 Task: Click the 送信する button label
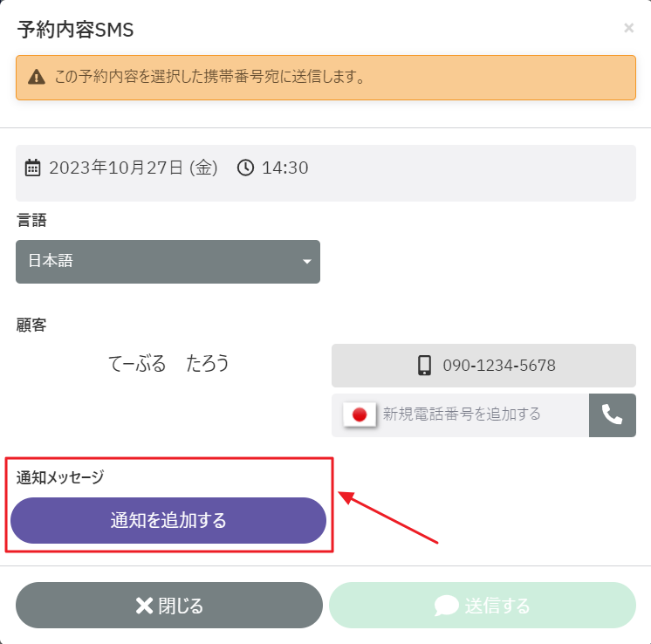497,606
